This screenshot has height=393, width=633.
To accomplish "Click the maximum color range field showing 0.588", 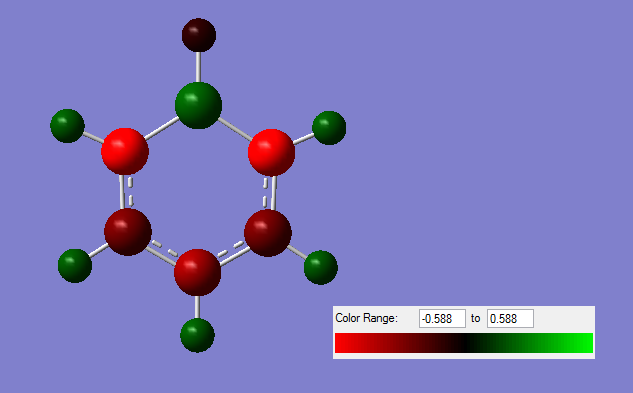I will [x=510, y=319].
